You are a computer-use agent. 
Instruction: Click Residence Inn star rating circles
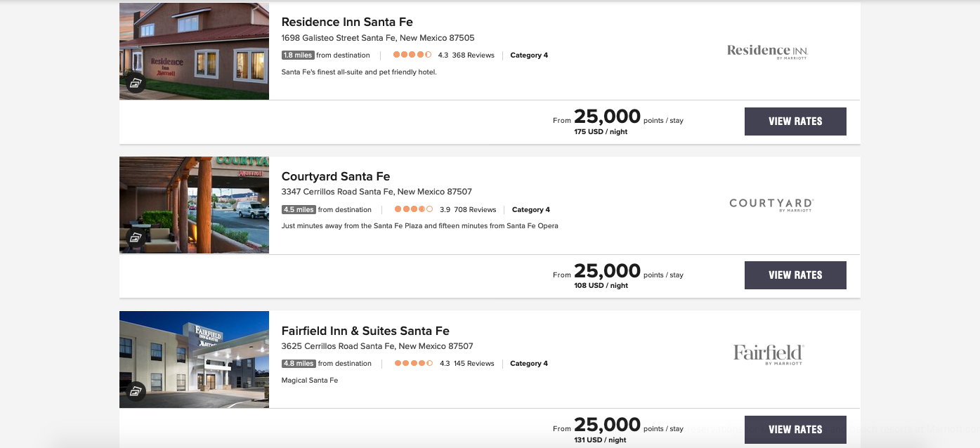412,55
